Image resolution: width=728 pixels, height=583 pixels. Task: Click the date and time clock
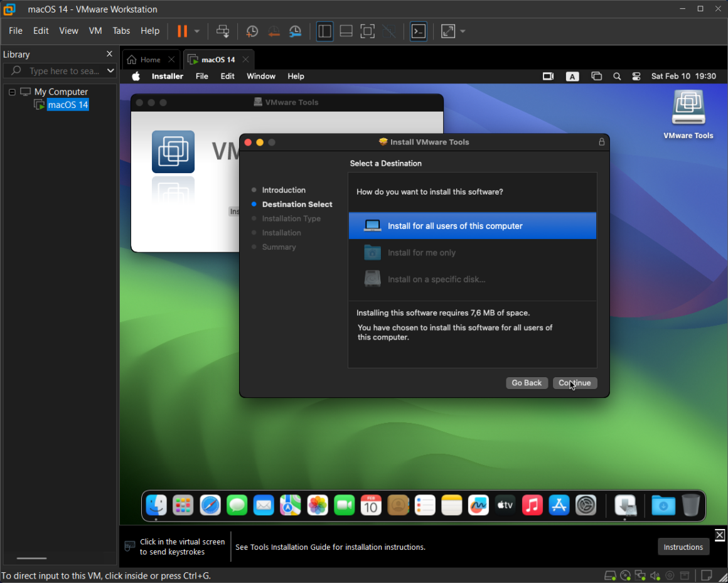[x=683, y=76]
